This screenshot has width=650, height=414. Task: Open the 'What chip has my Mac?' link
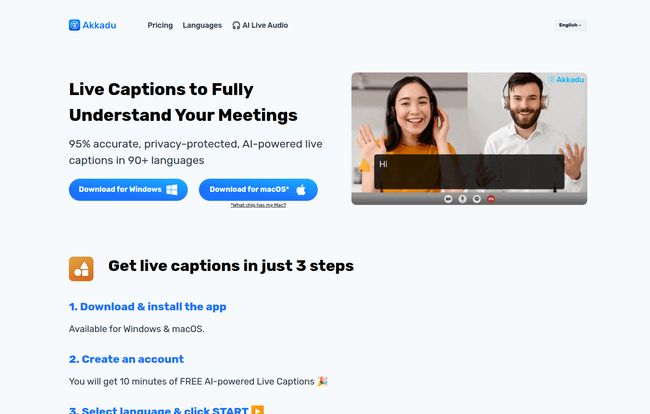(x=258, y=205)
